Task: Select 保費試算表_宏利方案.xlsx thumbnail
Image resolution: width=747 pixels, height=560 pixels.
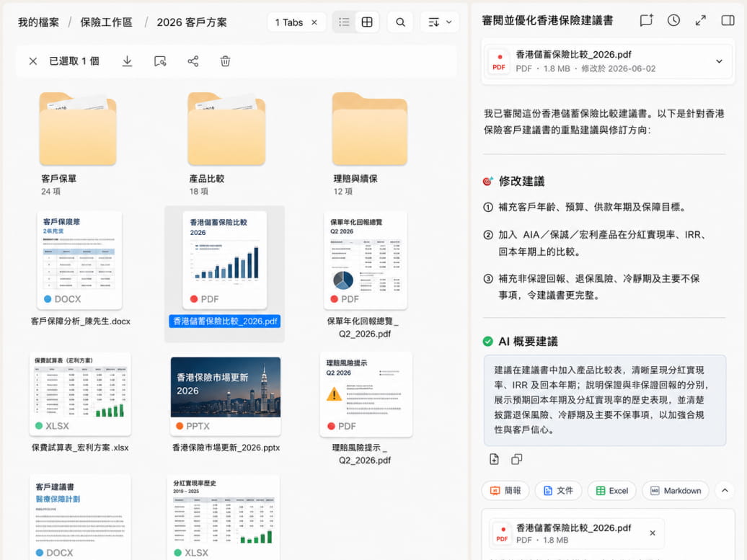Action: tap(80, 394)
